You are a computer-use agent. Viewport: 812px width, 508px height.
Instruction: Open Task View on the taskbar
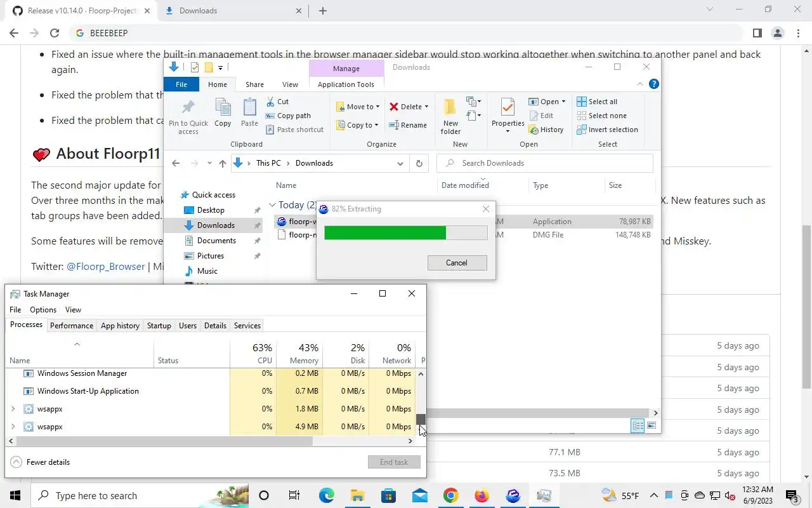294,495
